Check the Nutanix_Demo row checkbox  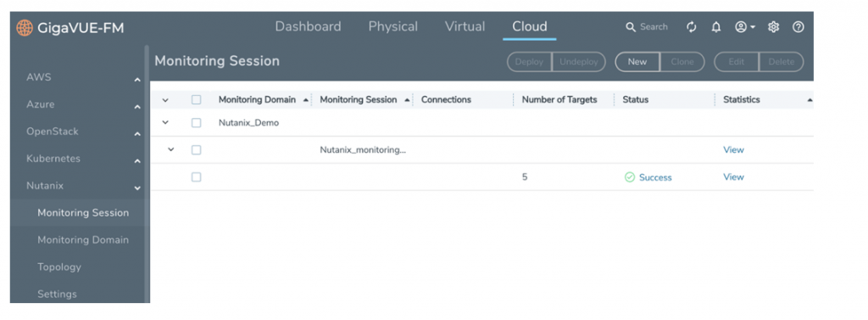pyautogui.click(x=196, y=123)
